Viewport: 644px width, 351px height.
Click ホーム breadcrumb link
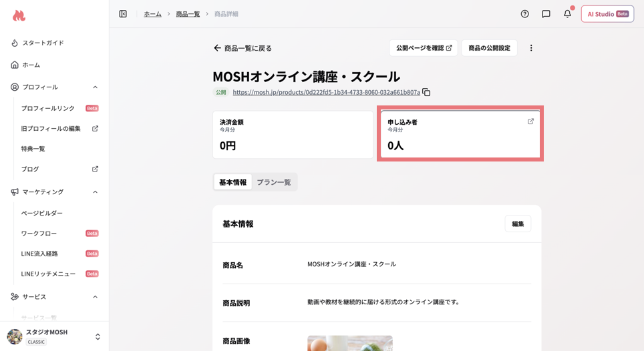[x=152, y=14]
